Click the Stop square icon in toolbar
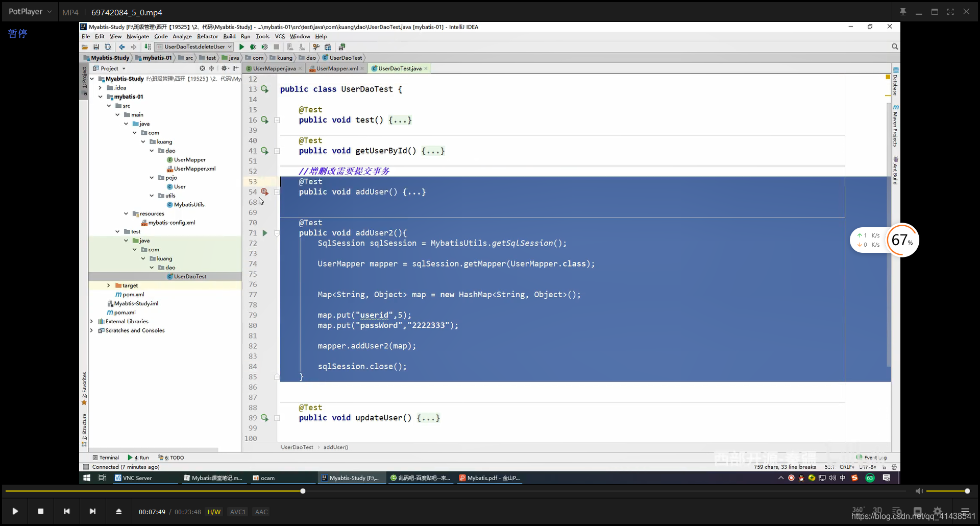 tap(276, 47)
